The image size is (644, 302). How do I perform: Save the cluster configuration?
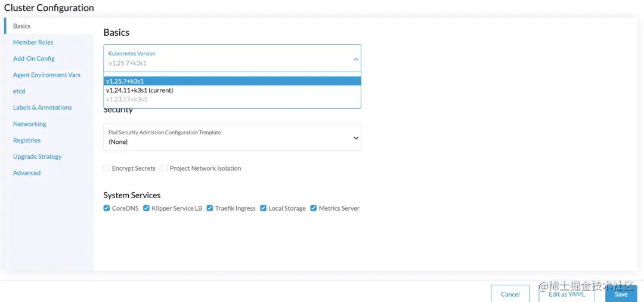tap(621, 294)
